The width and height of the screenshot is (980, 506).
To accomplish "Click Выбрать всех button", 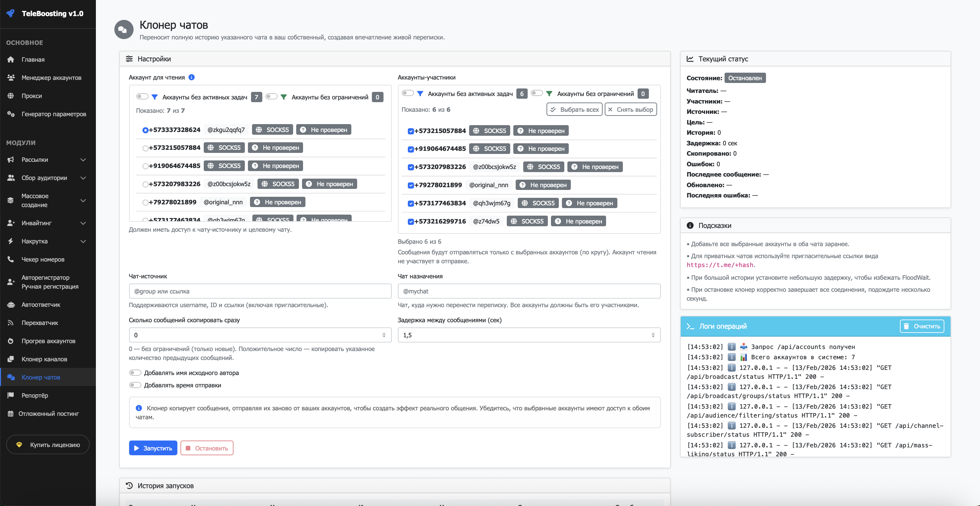I will point(574,110).
